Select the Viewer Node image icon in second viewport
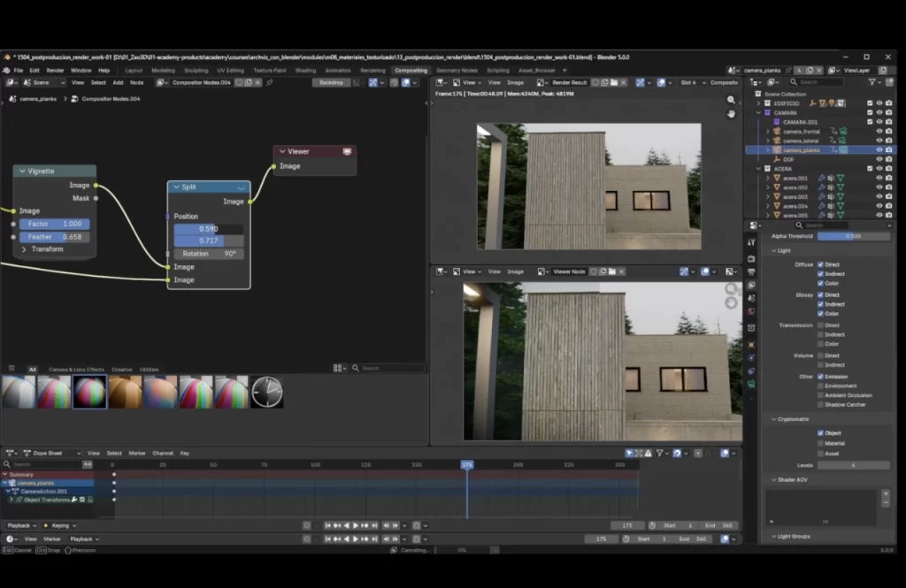 (541, 271)
